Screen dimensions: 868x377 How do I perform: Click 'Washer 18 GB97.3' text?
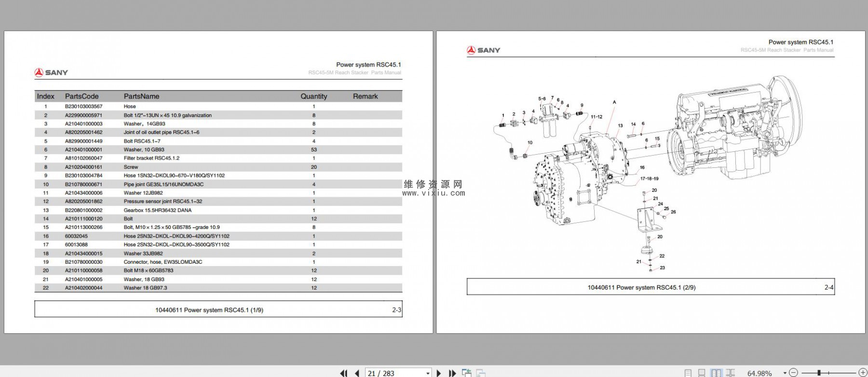pos(145,288)
